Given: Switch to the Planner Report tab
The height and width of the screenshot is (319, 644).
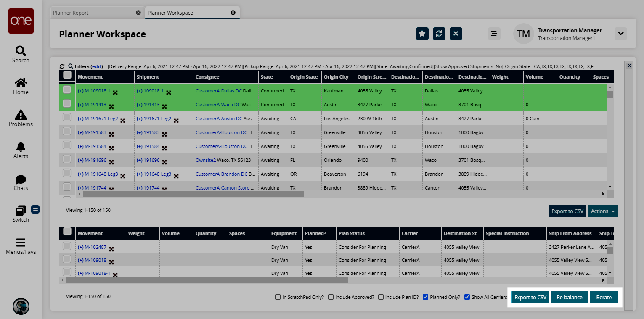Looking at the screenshot, I should 71,13.
